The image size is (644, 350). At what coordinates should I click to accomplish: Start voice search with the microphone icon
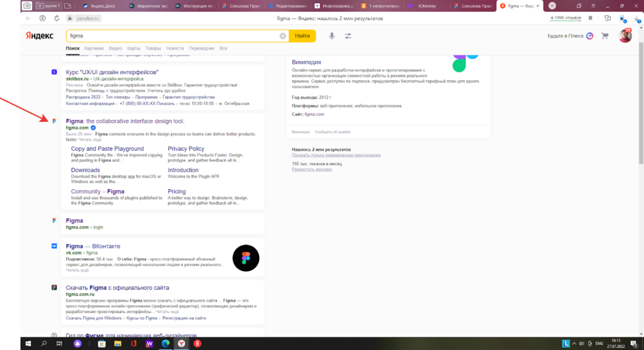click(332, 36)
